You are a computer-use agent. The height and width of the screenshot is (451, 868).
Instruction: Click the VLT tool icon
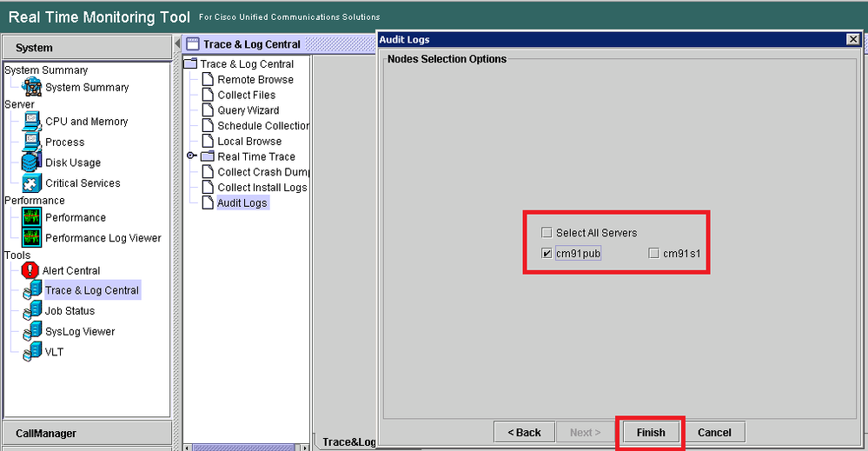pyautogui.click(x=33, y=351)
